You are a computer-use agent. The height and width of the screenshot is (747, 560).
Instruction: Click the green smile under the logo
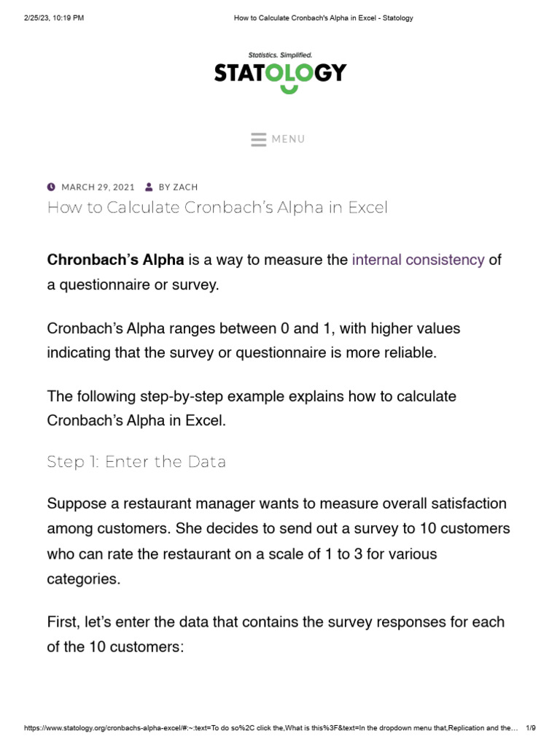(x=289, y=89)
